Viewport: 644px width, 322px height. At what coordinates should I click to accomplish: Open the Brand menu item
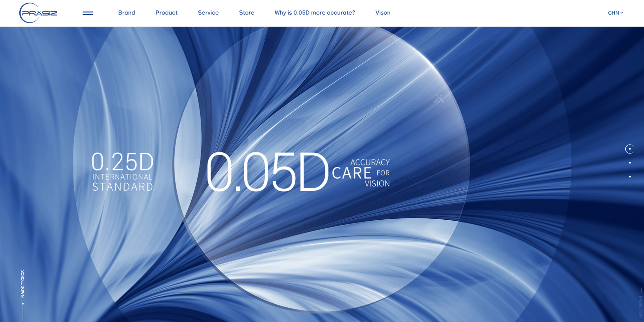point(127,13)
